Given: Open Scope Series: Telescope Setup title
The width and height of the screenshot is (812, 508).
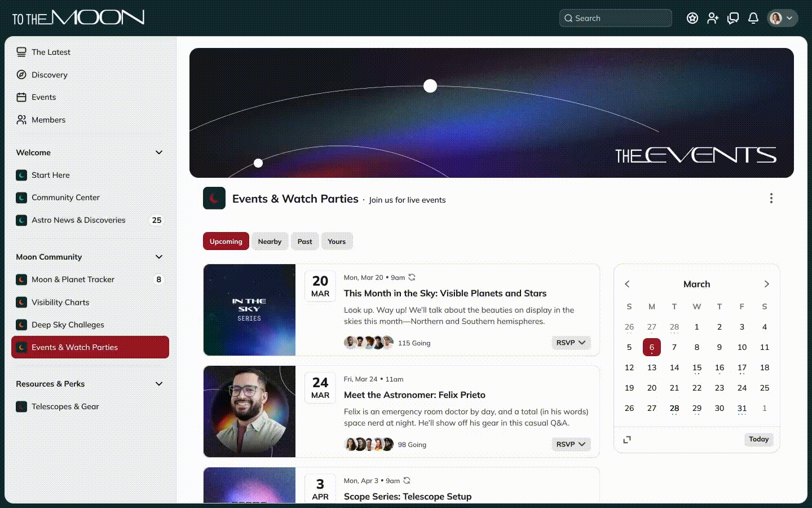Looking at the screenshot, I should 408,497.
